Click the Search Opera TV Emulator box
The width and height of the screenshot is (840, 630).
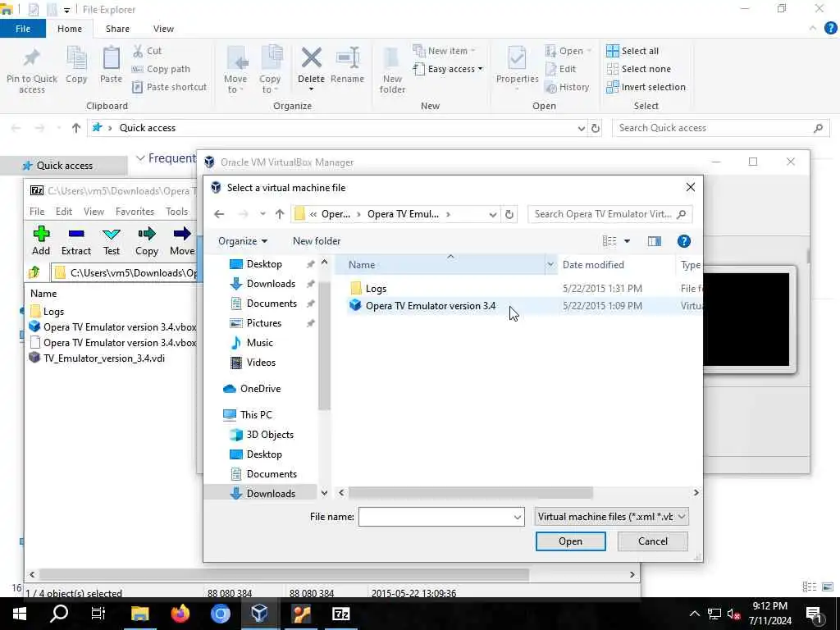click(610, 214)
